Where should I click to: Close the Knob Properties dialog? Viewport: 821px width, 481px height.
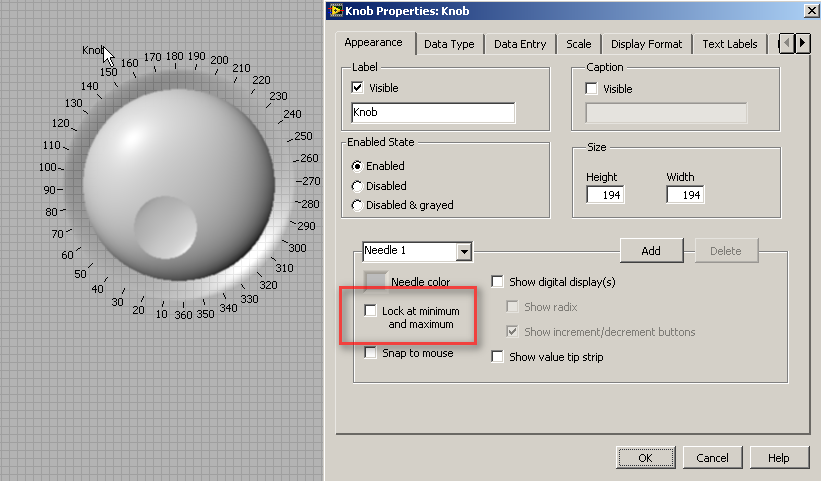[x=811, y=10]
